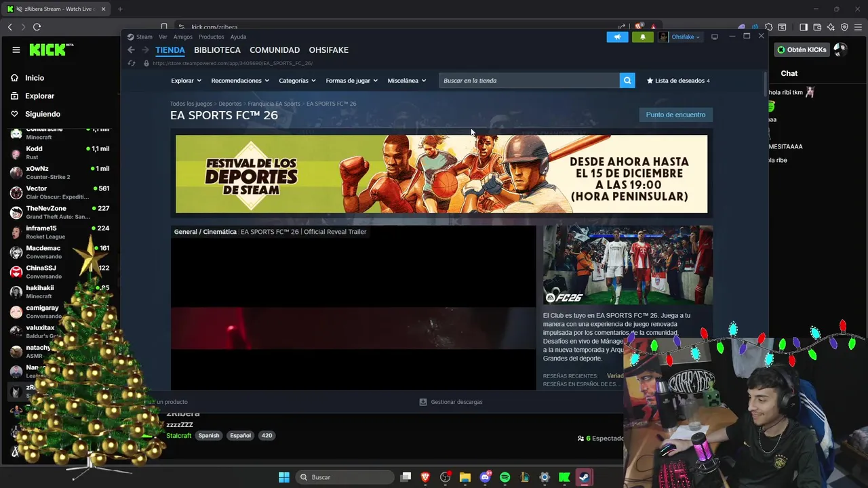Open Brave VPN shield icon

point(844,27)
